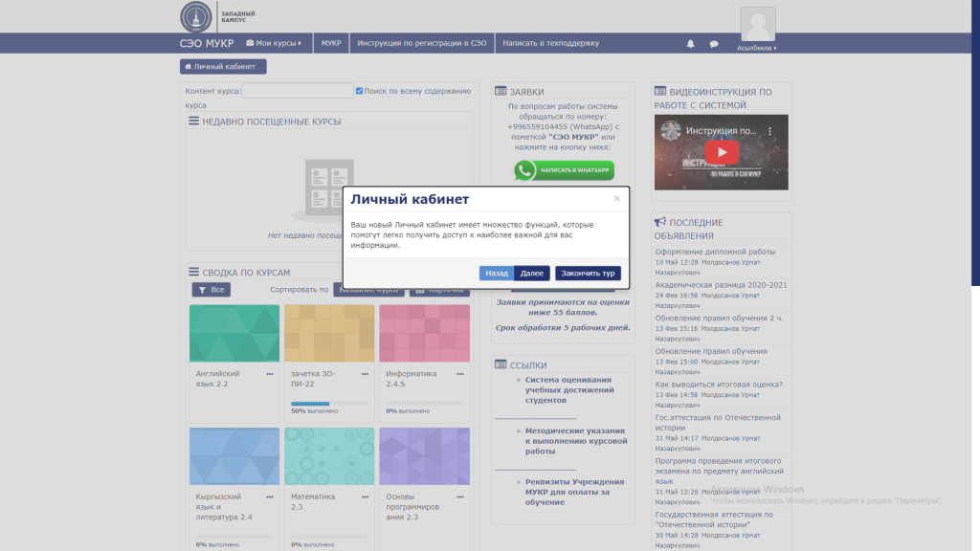Viewport: 980px width, 551px height.
Task: Open Написать в техподдержку menu item
Action: [550, 43]
